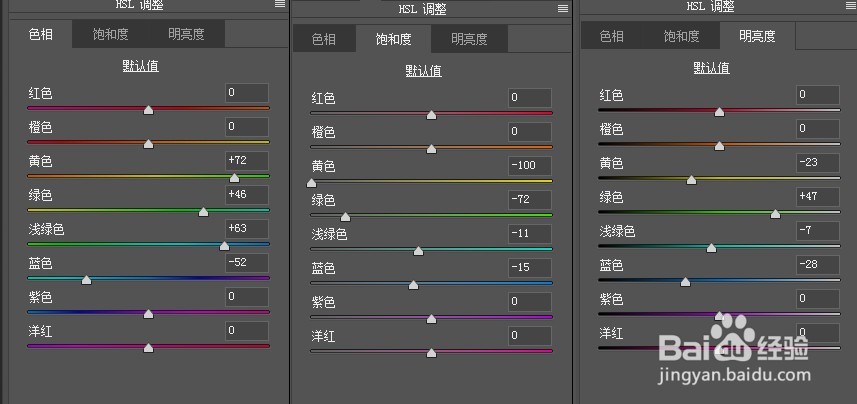This screenshot has width=857, height=404.
Task: Click the 绿色 hue slider handle at +46
Action: point(203,212)
